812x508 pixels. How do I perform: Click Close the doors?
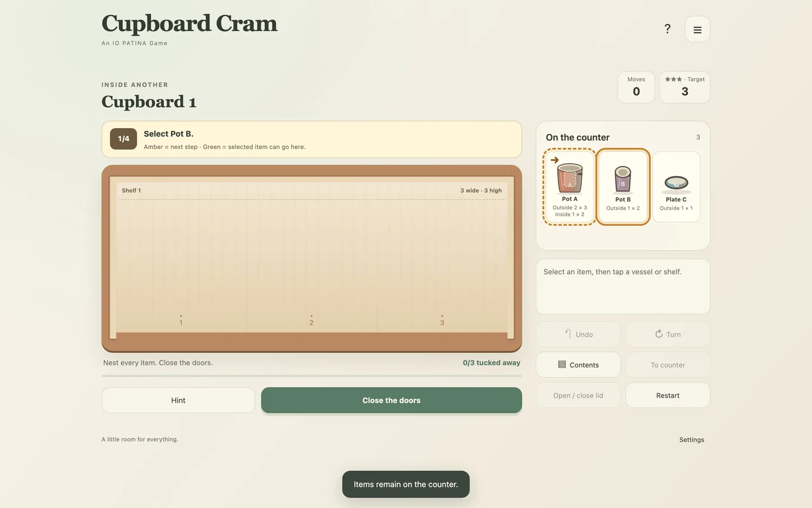pos(391,400)
